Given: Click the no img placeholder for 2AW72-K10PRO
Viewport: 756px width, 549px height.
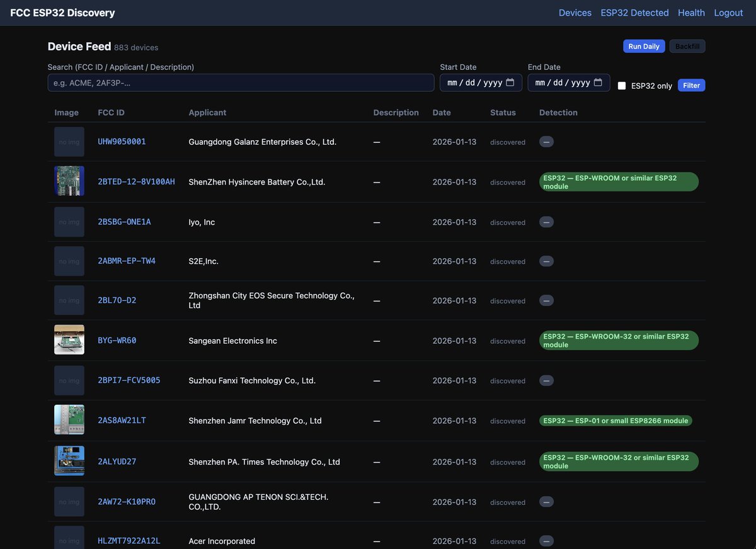Looking at the screenshot, I should tap(69, 502).
